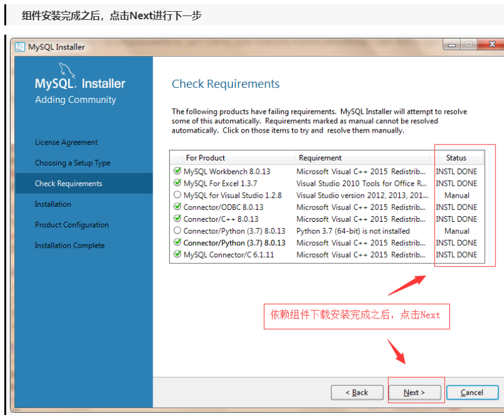Click 'Visual Studio 2010 Tools for Office' requirement

click(x=361, y=183)
